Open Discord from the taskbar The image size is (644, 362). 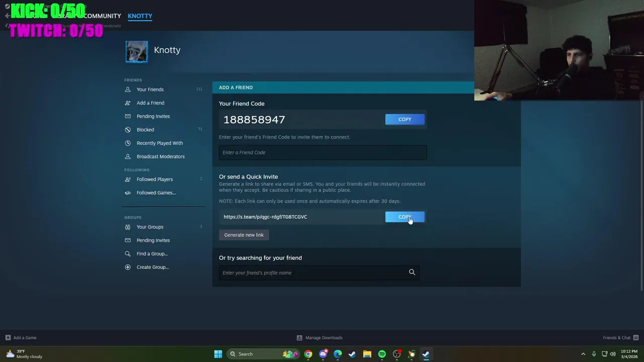pos(323,354)
